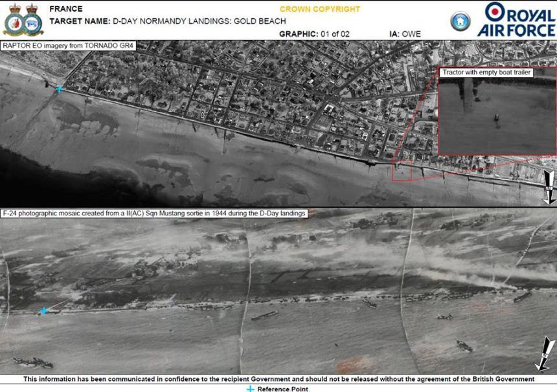Click the second squadron crest badge

coord(33,19)
